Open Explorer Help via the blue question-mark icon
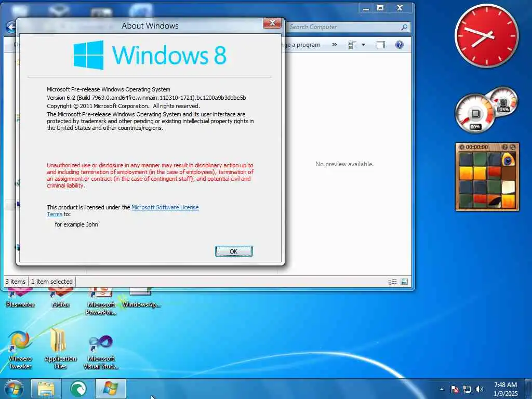This screenshot has height=399, width=532. coord(400,45)
